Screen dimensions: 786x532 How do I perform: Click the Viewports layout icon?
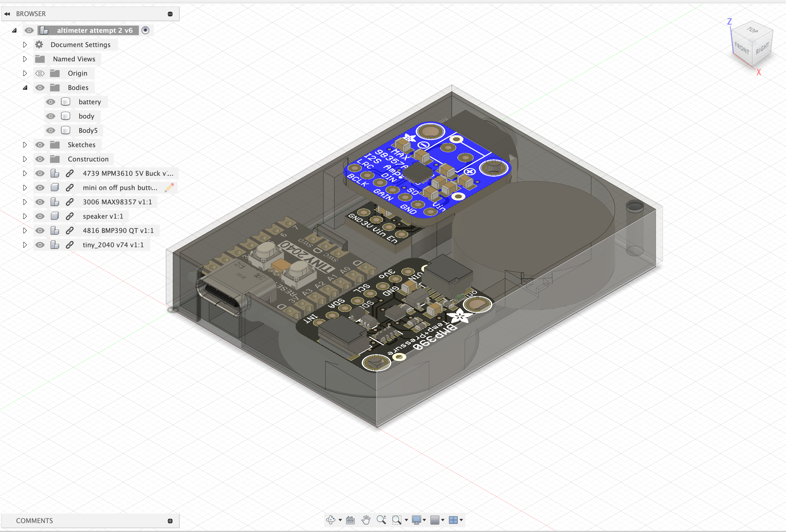pyautogui.click(x=453, y=520)
